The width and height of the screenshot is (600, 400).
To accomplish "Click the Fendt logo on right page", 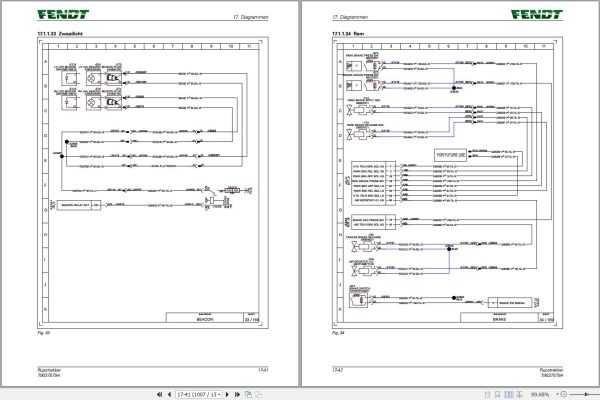I will pos(536,15).
